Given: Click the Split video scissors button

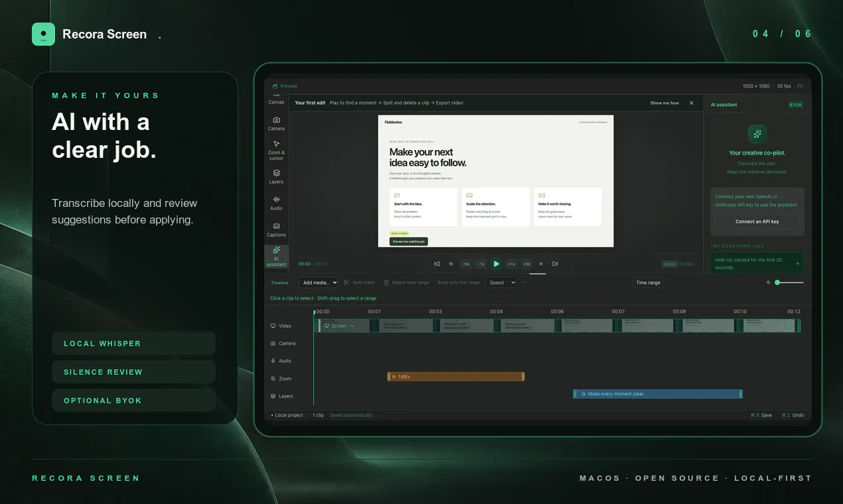Looking at the screenshot, I should pos(359,283).
